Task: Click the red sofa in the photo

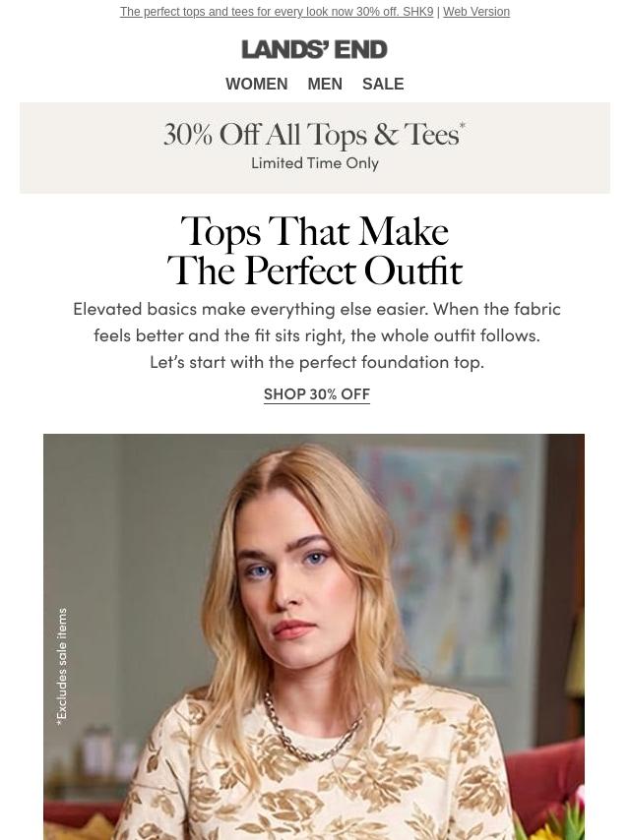Action: click(544, 779)
